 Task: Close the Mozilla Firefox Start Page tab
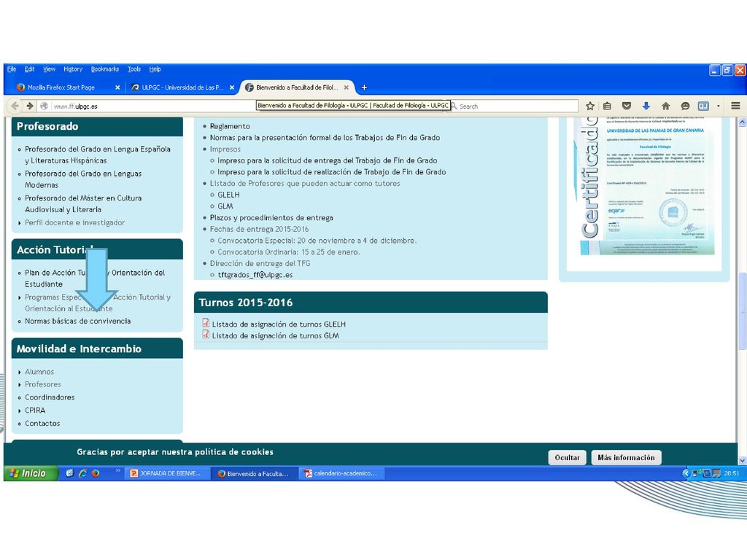tap(117, 87)
